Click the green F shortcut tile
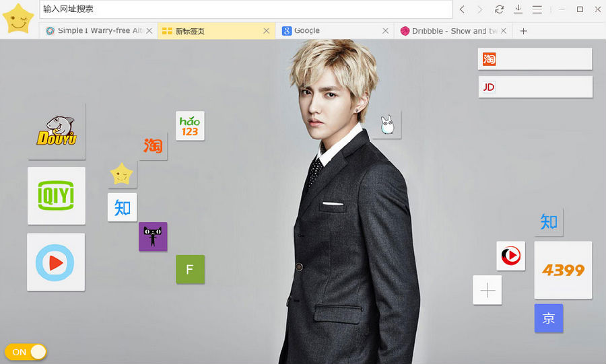The width and height of the screenshot is (606, 364). (190, 270)
